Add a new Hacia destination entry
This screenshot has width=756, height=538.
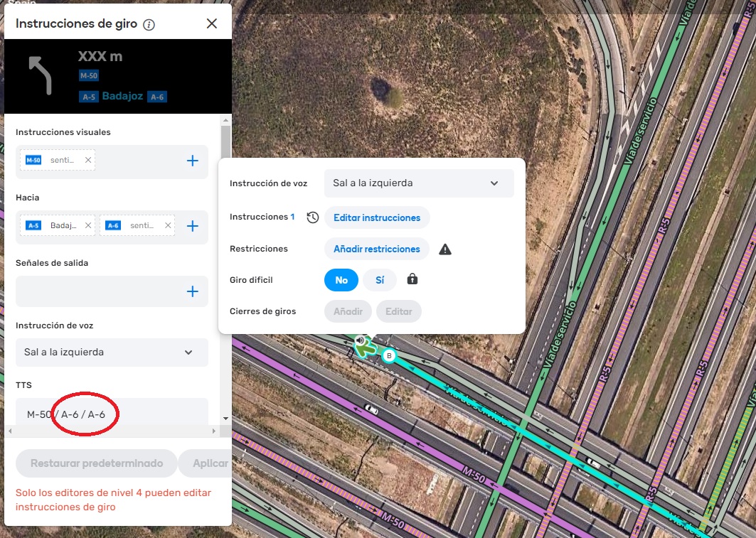192,226
